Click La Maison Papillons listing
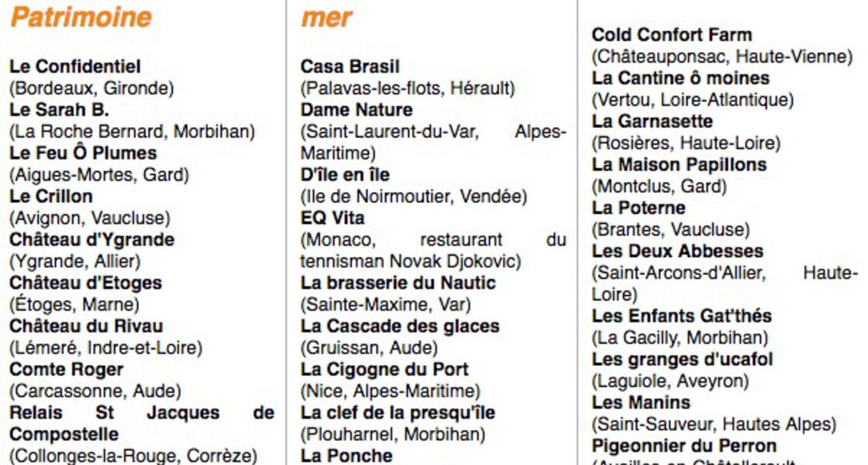Viewport: 868px width, 465px height. 679,165
